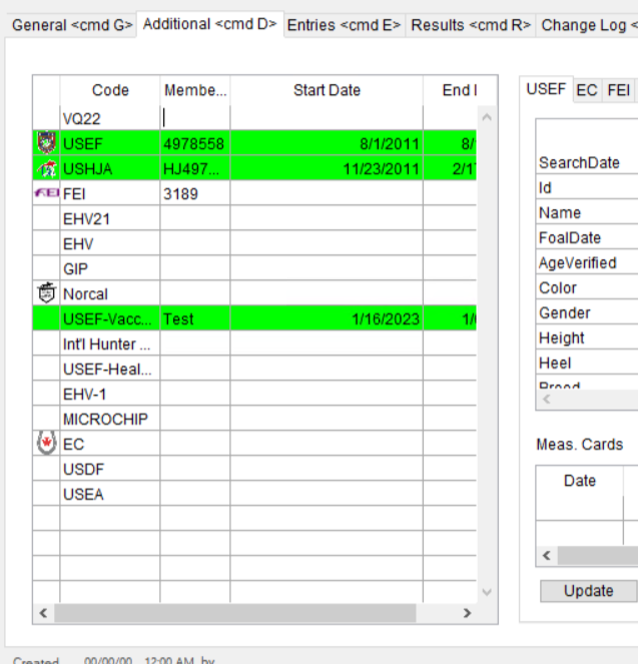Select the Norcal code cell
638x664 pixels.
110,294
